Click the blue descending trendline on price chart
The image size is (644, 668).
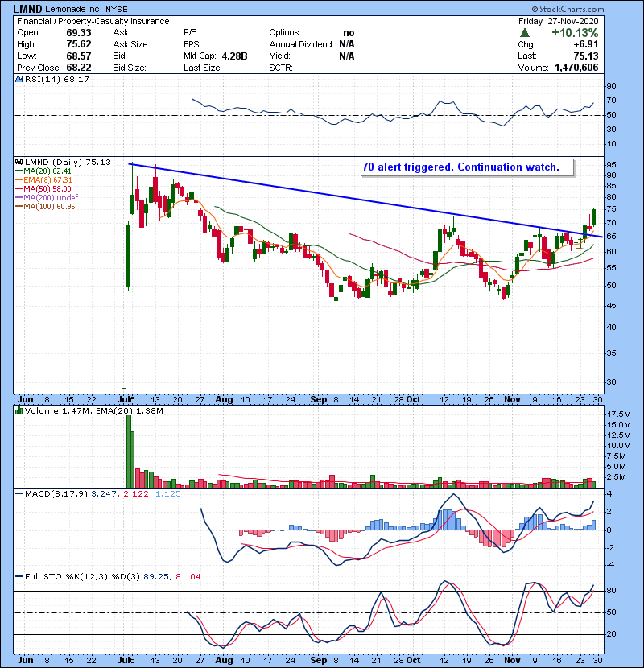365,200
